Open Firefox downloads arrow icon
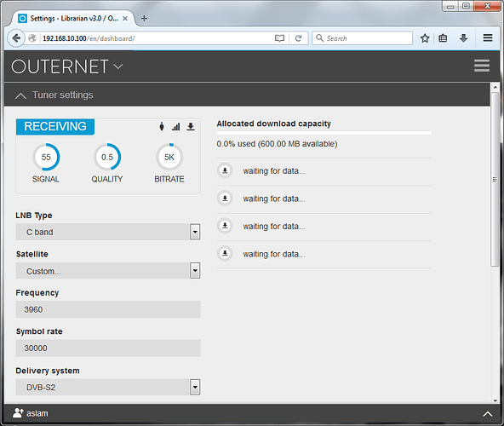Screen dimensions: 504x426 coord(463,38)
